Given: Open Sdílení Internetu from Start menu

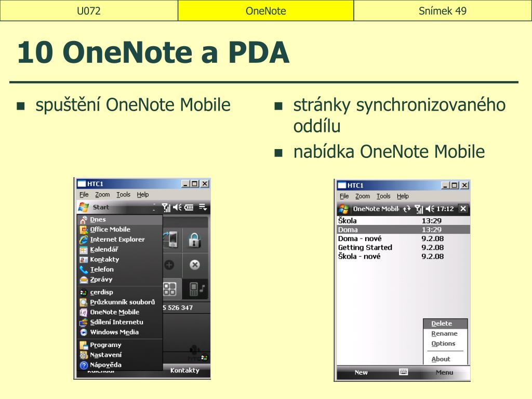Looking at the screenshot, I should click(x=120, y=322).
